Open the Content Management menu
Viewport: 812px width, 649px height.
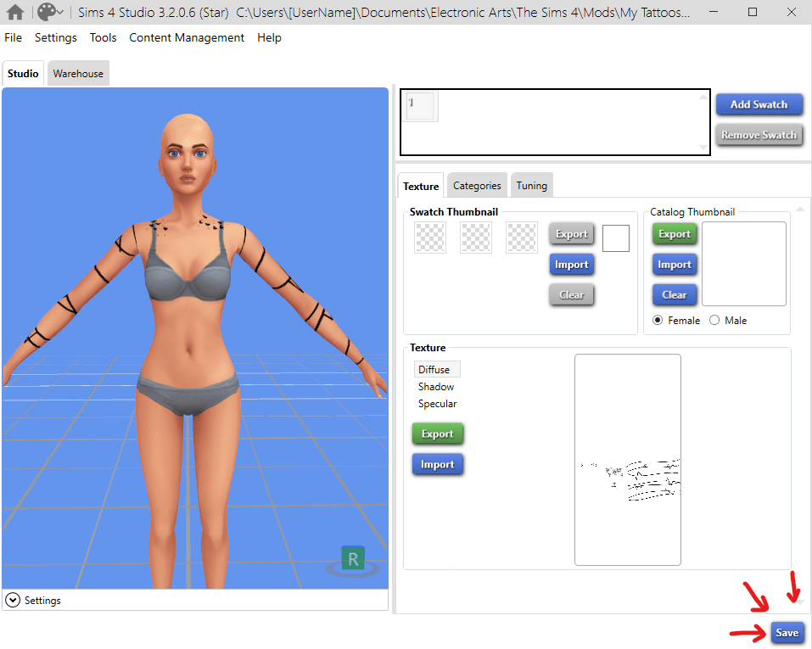click(187, 38)
